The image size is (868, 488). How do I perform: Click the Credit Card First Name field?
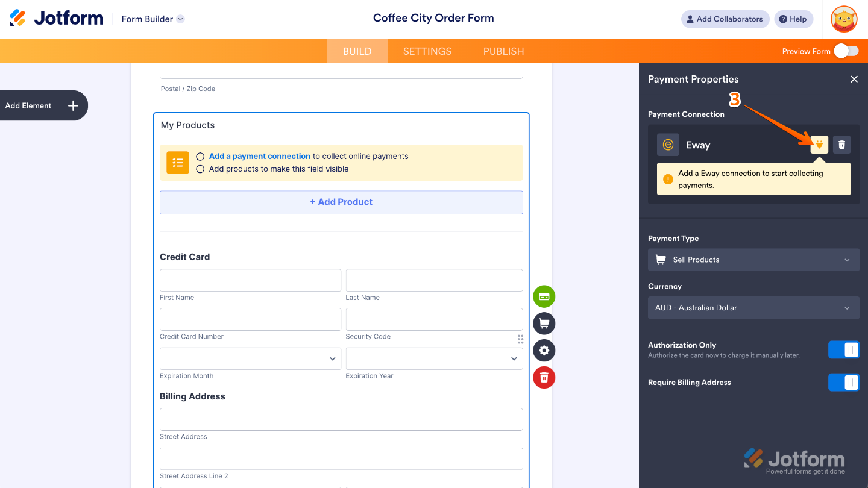pyautogui.click(x=250, y=280)
